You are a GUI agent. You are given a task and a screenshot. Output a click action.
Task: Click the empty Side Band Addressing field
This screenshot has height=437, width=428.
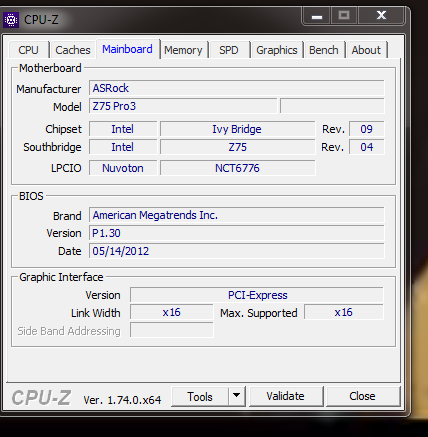pyautogui.click(x=172, y=330)
